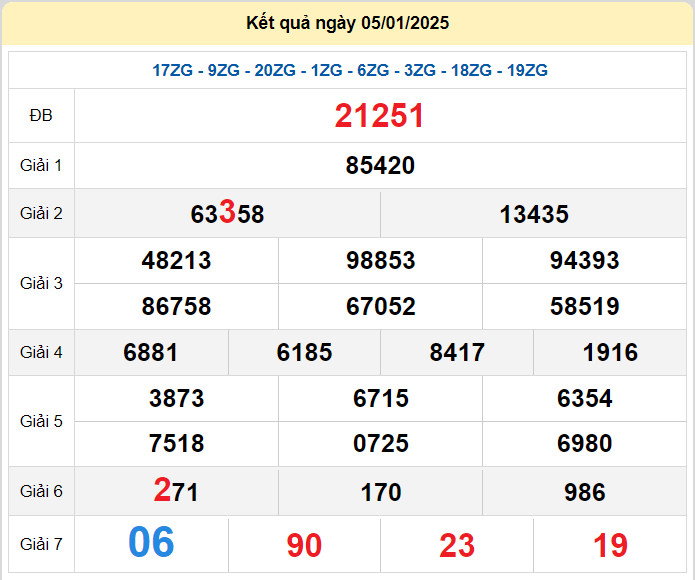Click the number 986 in Giải 6

pyautogui.click(x=585, y=492)
